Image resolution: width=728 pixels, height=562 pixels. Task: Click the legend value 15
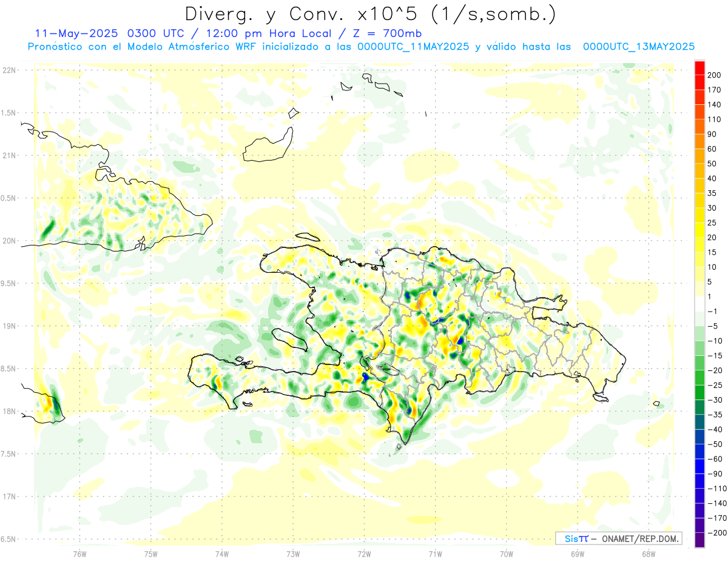(712, 253)
